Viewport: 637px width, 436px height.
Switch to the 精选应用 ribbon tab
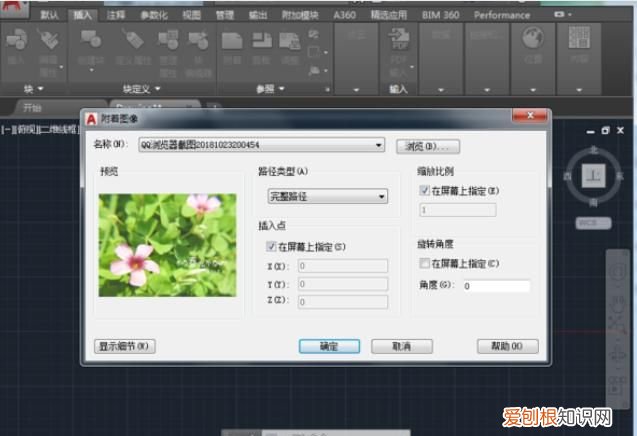389,15
